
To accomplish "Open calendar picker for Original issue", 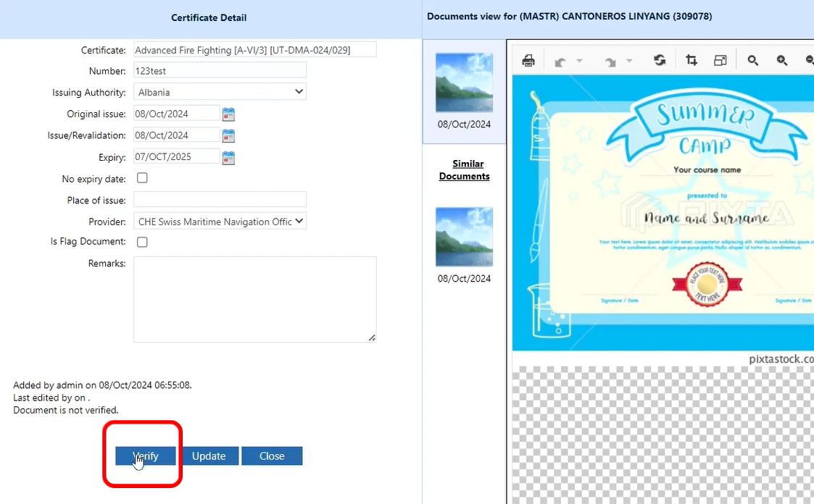I will pyautogui.click(x=228, y=114).
